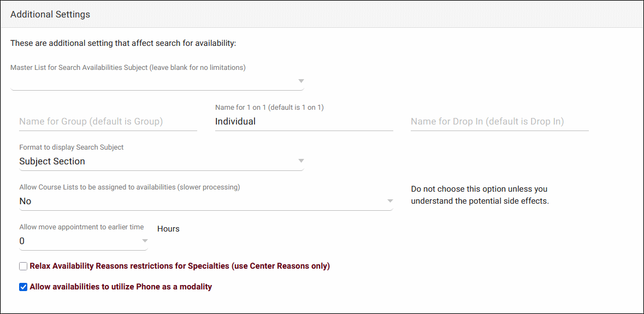Click the '0' value for earlier time
644x314 pixels.
click(22, 241)
